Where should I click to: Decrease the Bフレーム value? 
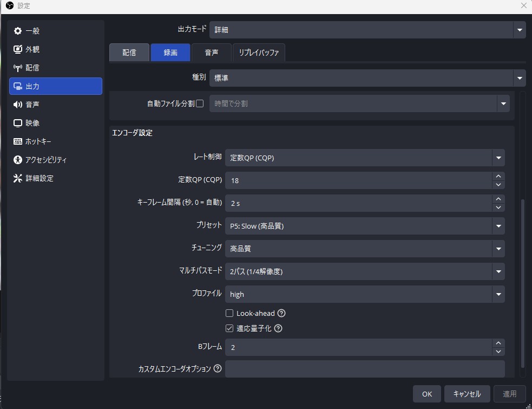pos(498,352)
